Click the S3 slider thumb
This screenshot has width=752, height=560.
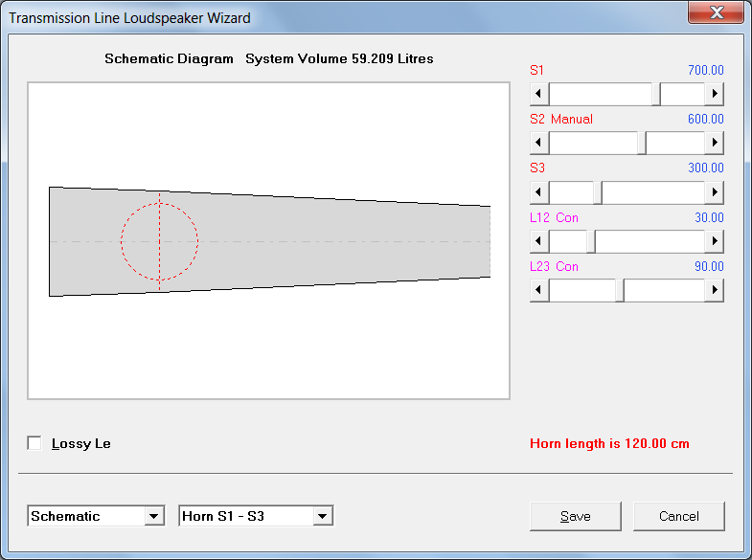(x=598, y=192)
